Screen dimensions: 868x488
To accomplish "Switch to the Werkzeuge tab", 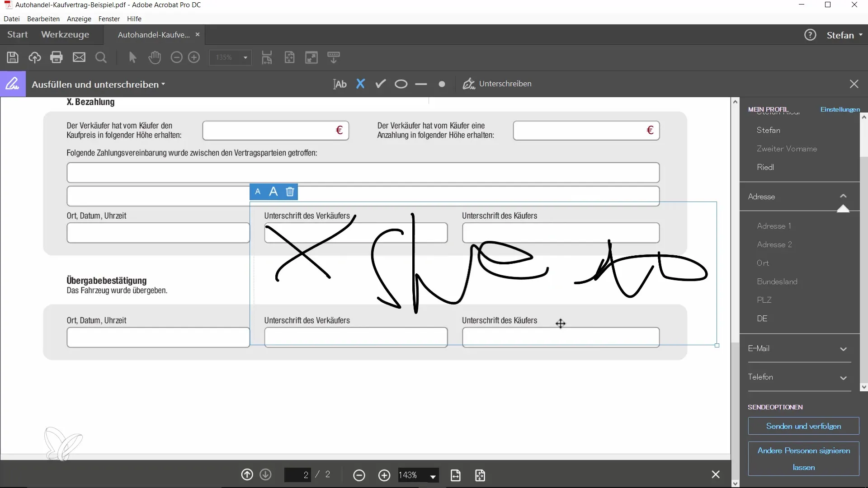I will (65, 35).
